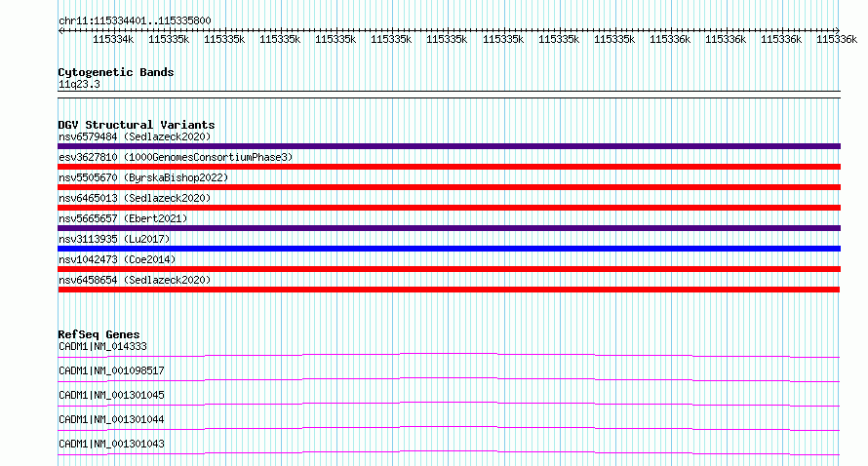The width and height of the screenshot is (868, 466).
Task: Click the magenta gene line for NM_001098517
Action: [x=449, y=379]
